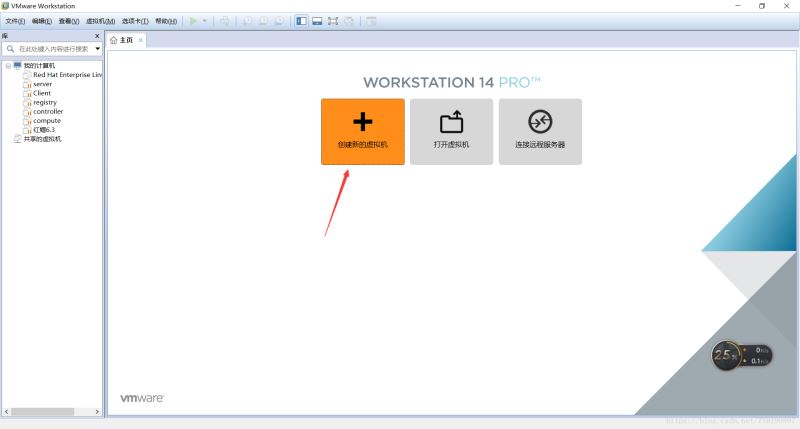Image resolution: width=800 pixels, height=429 pixels.
Task: Click 打开虚拟机 button
Action: (452, 132)
